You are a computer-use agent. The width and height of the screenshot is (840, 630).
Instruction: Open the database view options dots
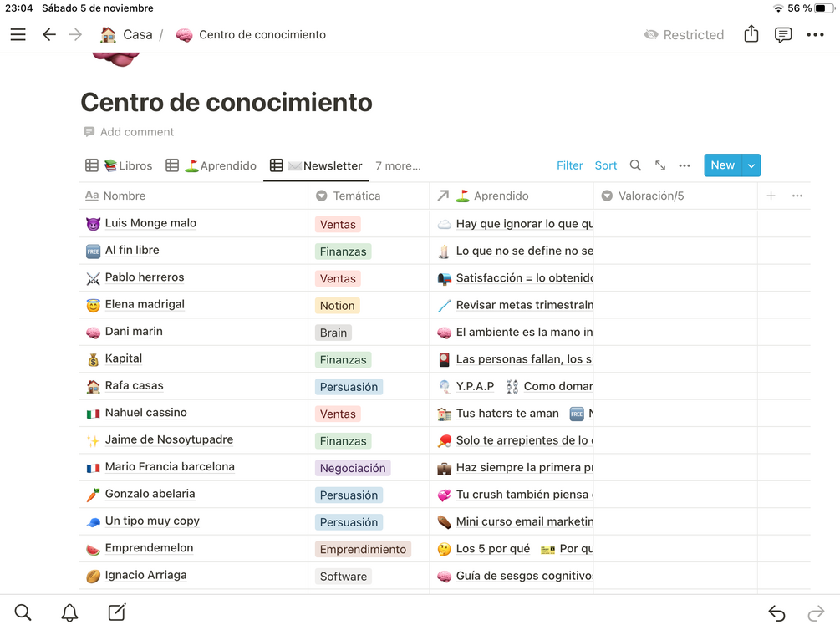[x=684, y=166]
